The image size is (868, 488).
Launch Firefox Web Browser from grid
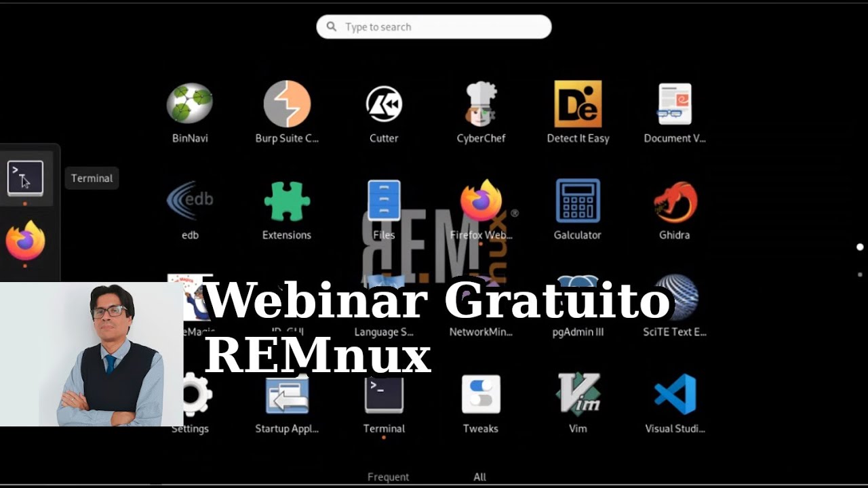(481, 201)
